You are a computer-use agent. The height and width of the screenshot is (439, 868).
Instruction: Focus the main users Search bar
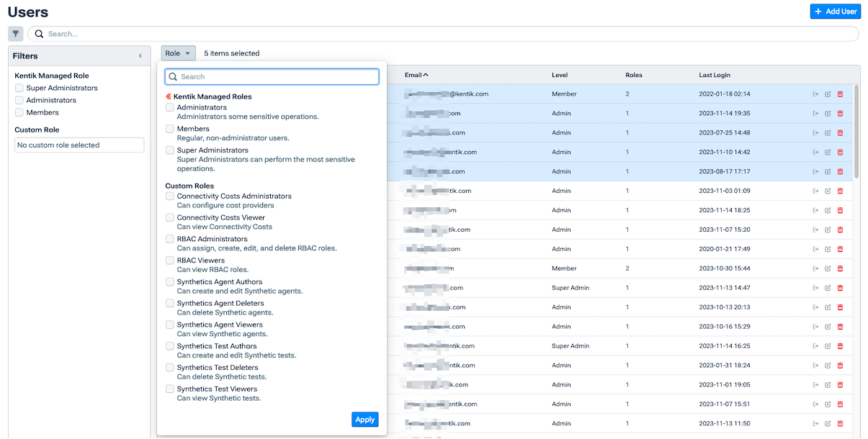pyautogui.click(x=443, y=34)
